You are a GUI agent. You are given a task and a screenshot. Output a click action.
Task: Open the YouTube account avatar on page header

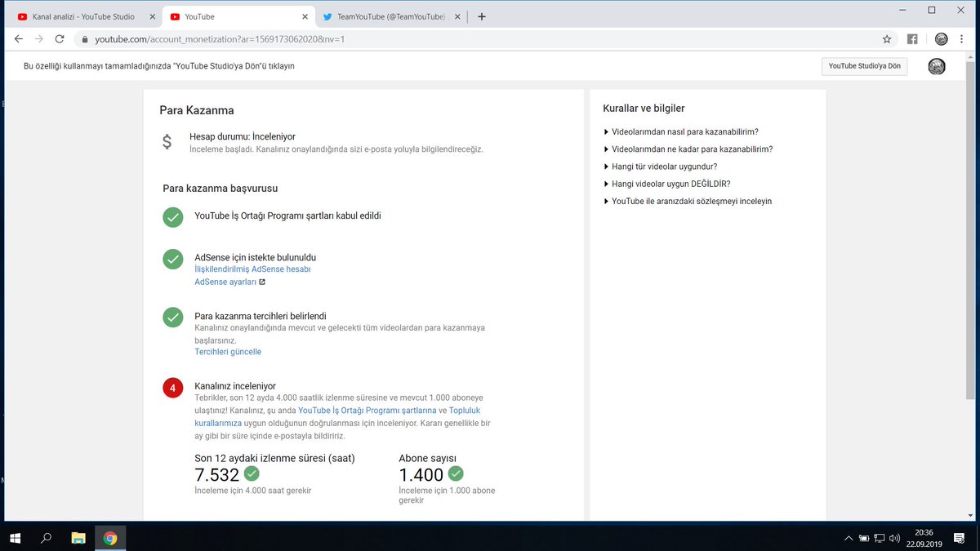coord(937,67)
